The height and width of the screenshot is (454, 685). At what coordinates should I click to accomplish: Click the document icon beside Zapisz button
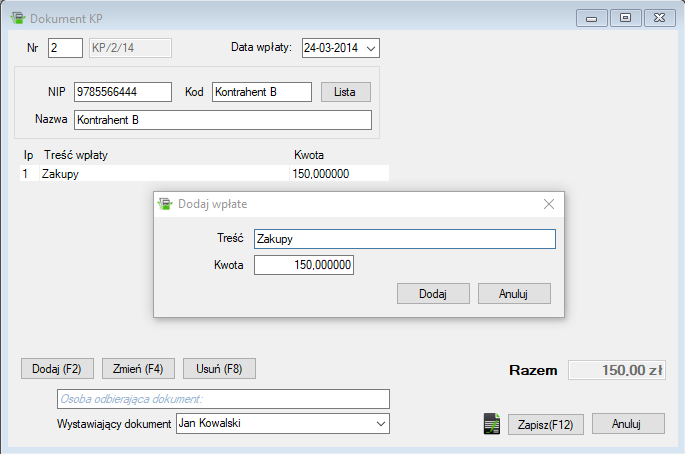click(x=491, y=424)
